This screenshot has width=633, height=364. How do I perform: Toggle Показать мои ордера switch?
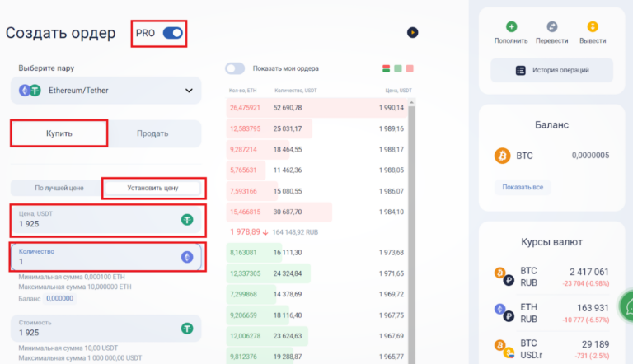pos(236,68)
